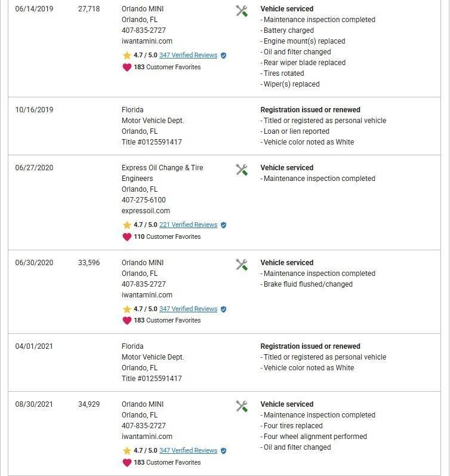Image resolution: width=450 pixels, height=476 pixels.
Task: Click verified shield badge next to 221 reviews
Action: [223, 225]
